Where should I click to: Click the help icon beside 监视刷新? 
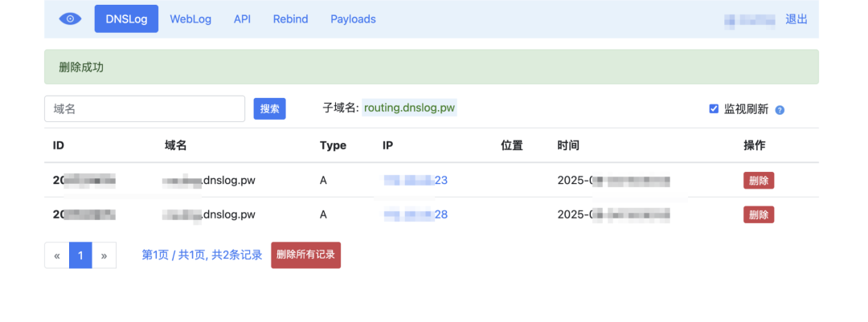[780, 109]
